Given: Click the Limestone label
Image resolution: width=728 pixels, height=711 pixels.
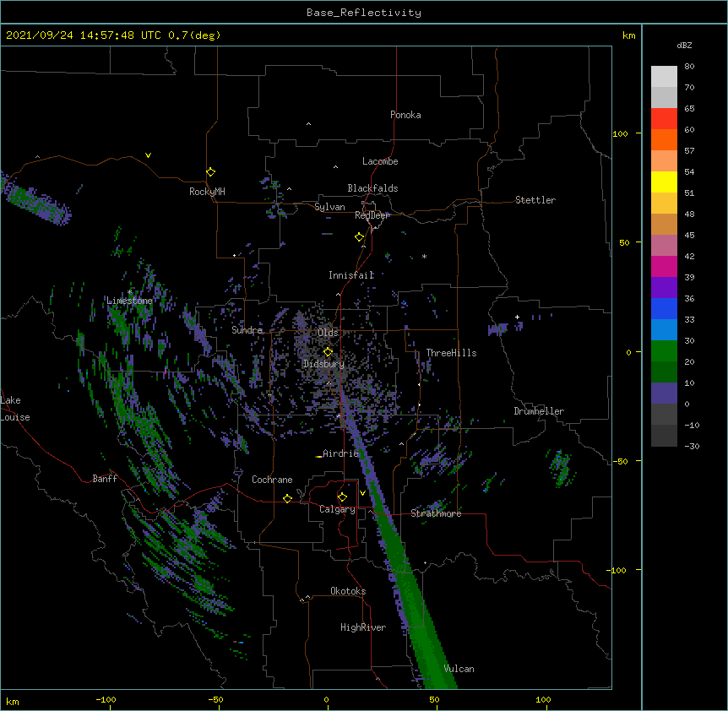Looking at the screenshot, I should [129, 301].
